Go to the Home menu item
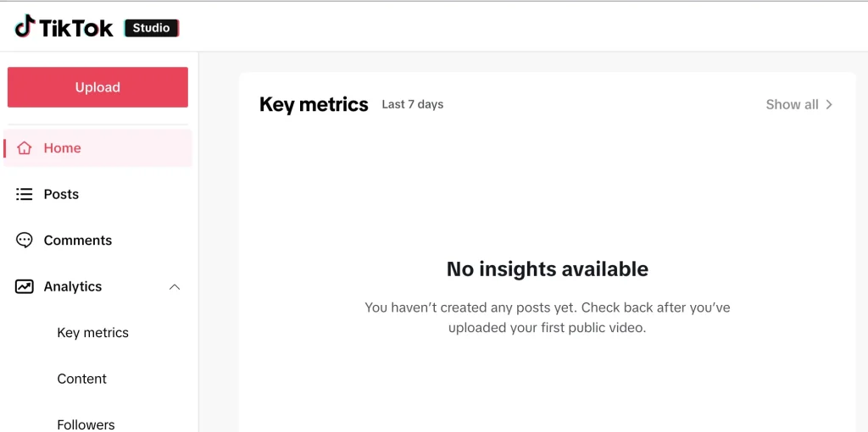The width and height of the screenshot is (868, 432). click(x=97, y=148)
